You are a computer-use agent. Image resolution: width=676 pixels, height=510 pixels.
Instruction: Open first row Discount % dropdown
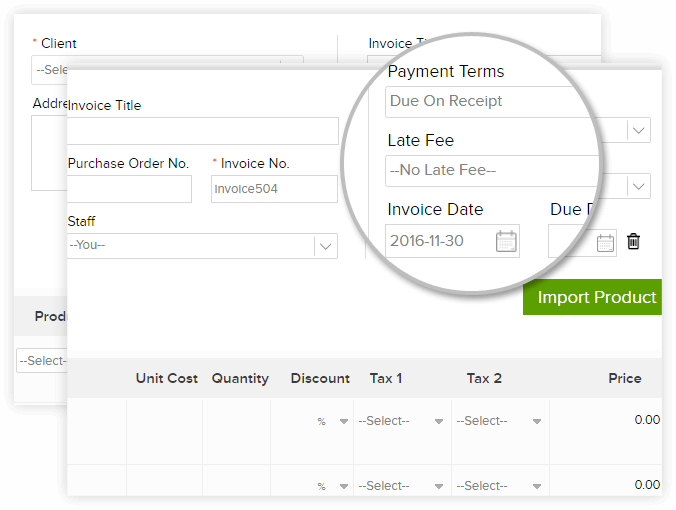[x=344, y=421]
